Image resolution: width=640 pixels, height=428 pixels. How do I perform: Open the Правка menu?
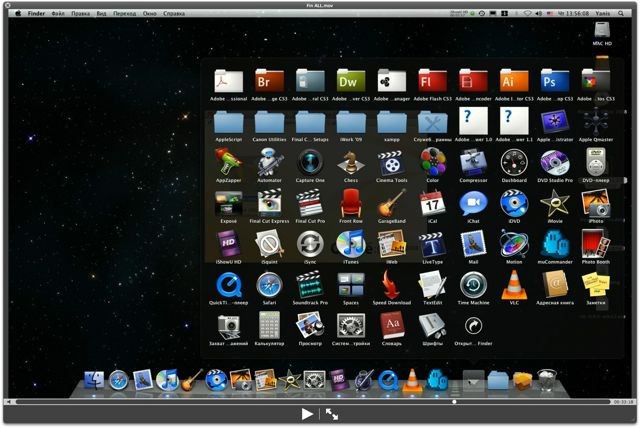(80, 13)
